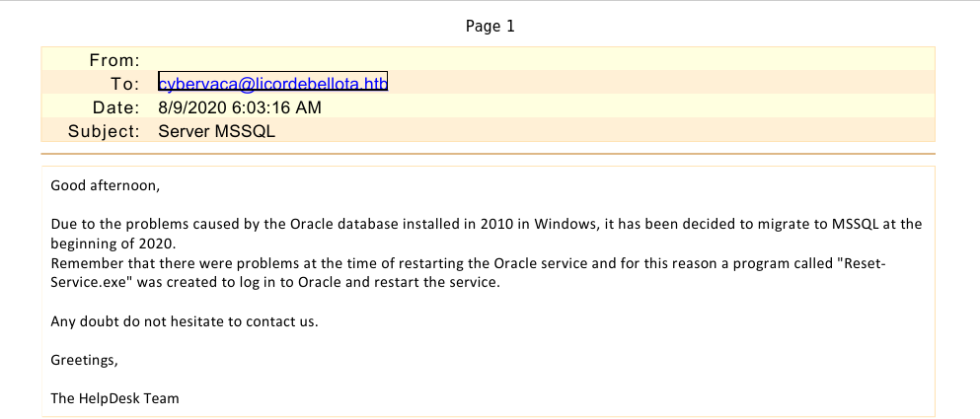Select the "Date:" field label
Image resolution: width=980 pixels, height=419 pixels.
coord(115,107)
